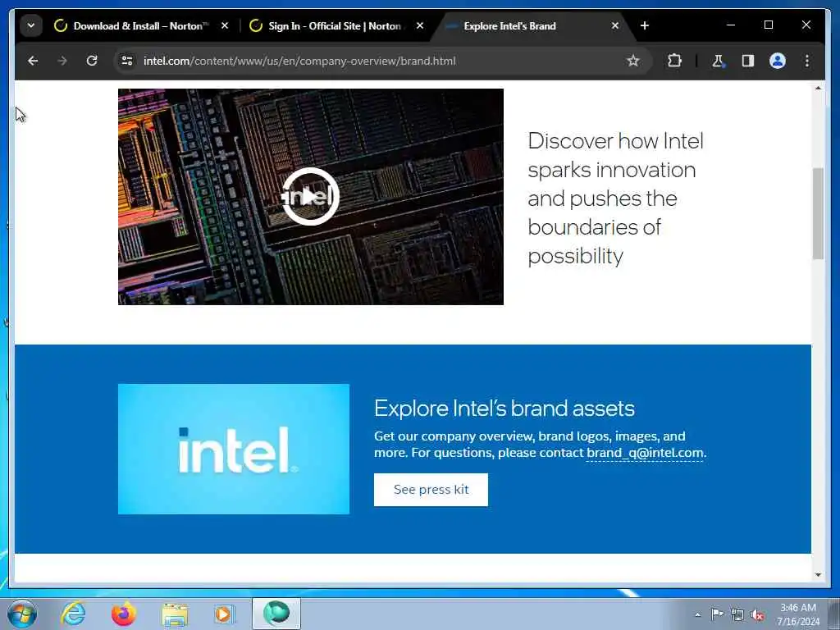Play the Intel innovation video
The height and width of the screenshot is (630, 840).
point(311,196)
